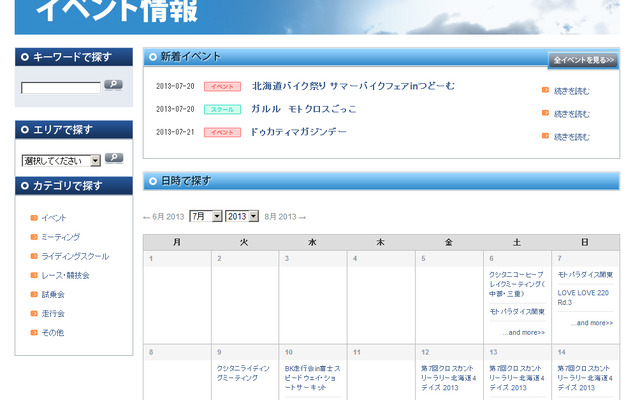
Task: Open クシタニライディングミーティング on July 9
Action: click(x=243, y=373)
